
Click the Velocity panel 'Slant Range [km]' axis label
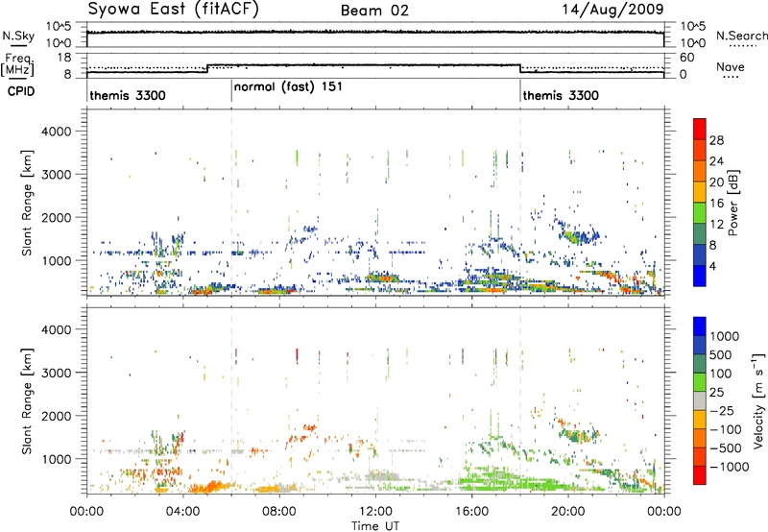tap(27, 401)
